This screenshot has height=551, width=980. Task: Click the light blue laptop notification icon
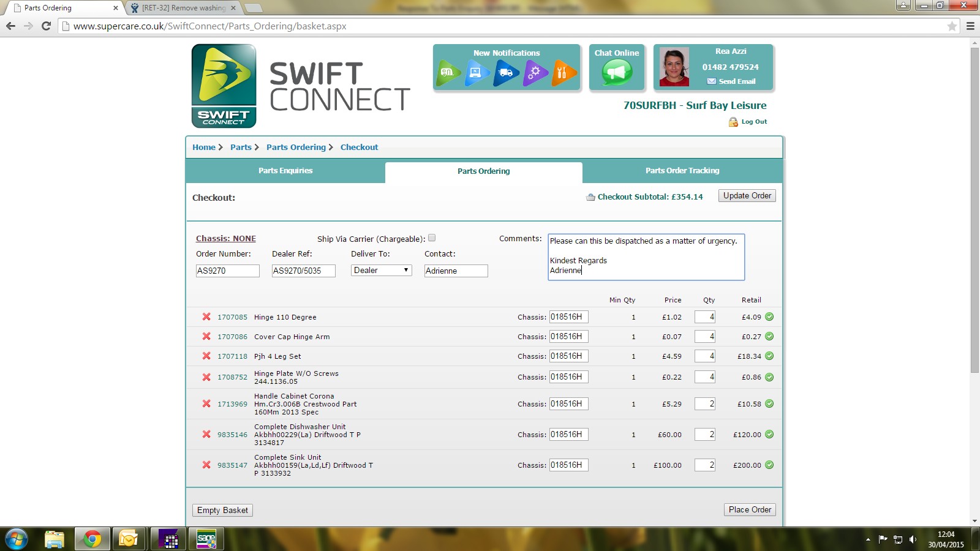coord(476,73)
